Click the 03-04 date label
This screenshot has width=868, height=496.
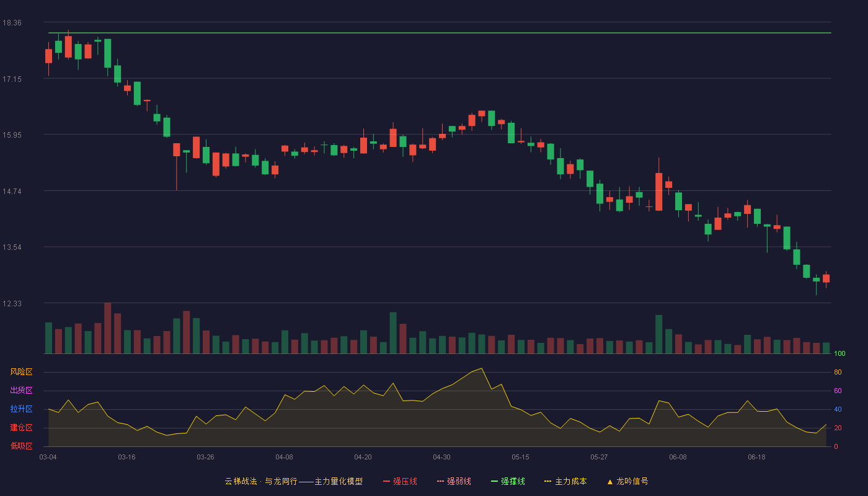[48, 457]
